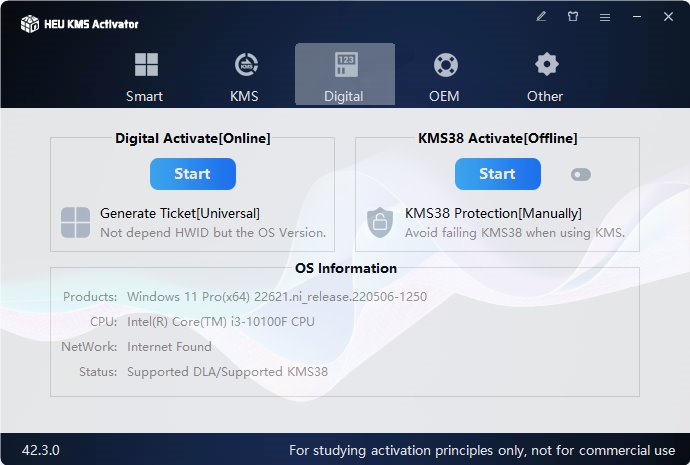Viewport: 690px width, 465px height.
Task: Open the hamburger menu icon
Action: pos(605,17)
